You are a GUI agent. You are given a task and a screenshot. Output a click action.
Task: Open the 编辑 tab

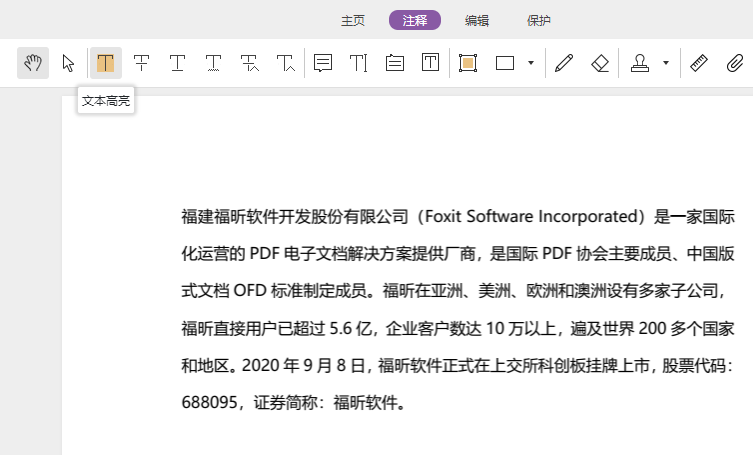click(477, 21)
